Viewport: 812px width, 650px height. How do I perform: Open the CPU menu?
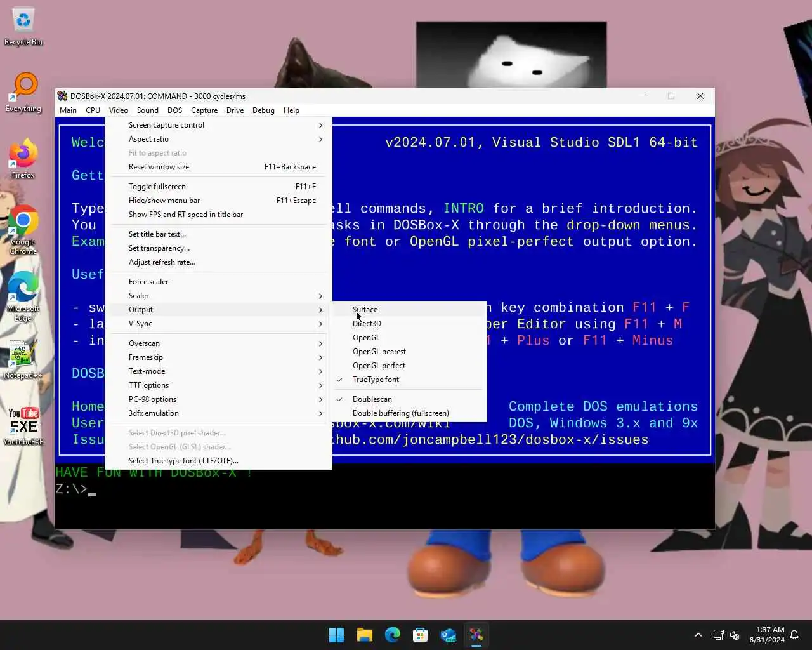pyautogui.click(x=93, y=110)
